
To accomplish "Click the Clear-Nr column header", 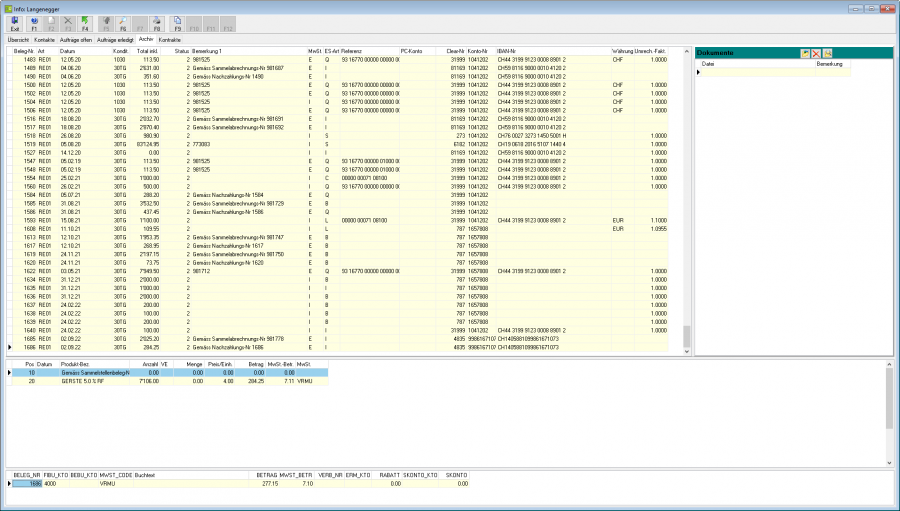I will (450, 51).
